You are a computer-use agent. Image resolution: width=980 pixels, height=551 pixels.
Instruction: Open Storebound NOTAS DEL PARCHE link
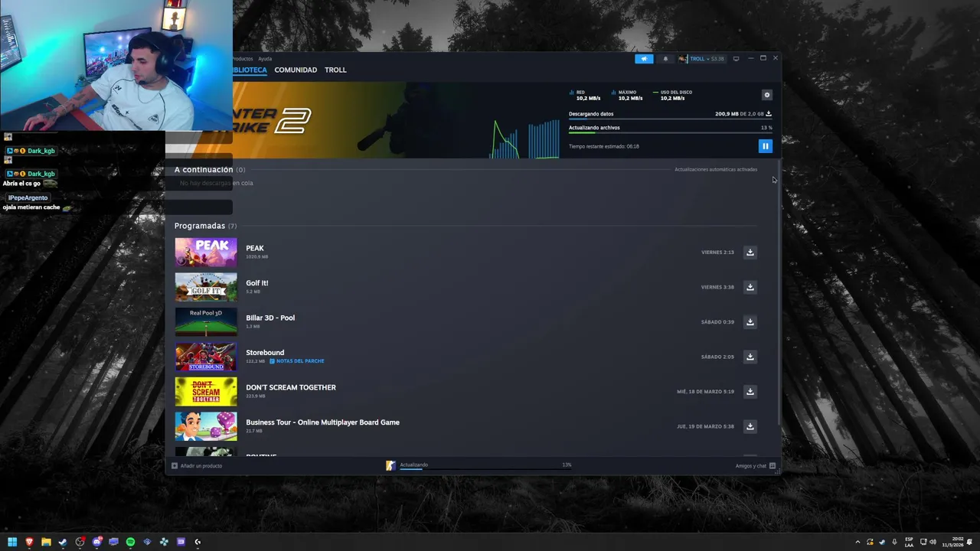(297, 361)
